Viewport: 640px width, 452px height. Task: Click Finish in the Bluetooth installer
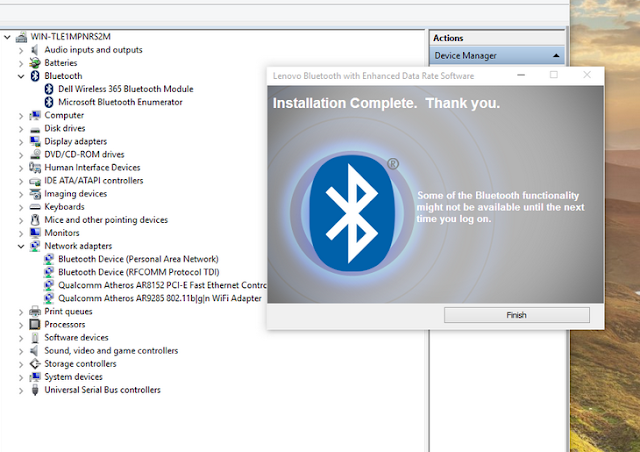pyautogui.click(x=517, y=315)
